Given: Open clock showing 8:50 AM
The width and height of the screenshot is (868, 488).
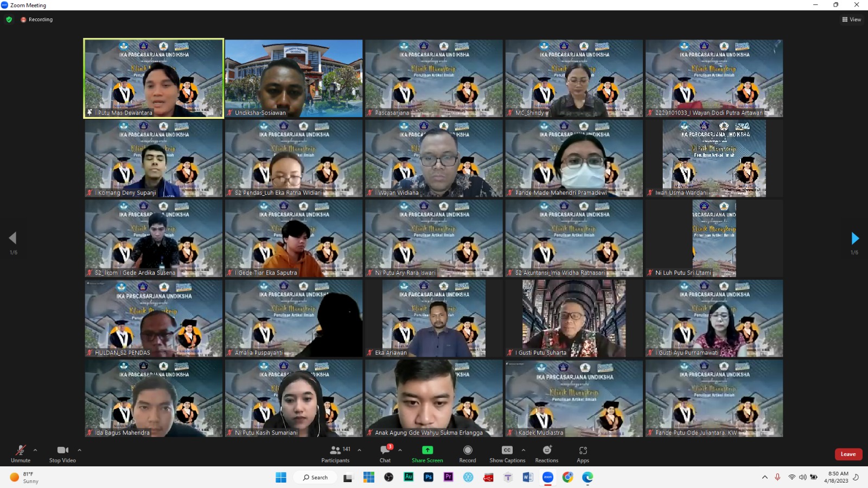Looking at the screenshot, I should [836, 477].
